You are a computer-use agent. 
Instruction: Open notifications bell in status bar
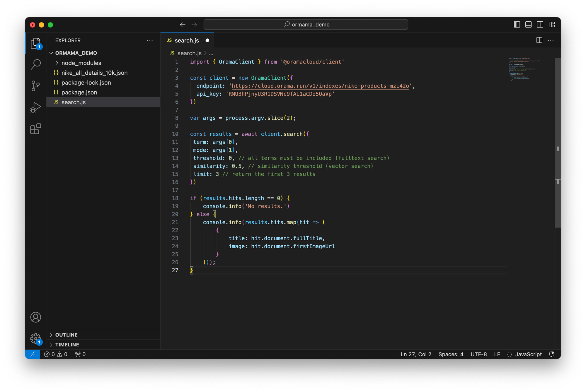tap(551, 354)
